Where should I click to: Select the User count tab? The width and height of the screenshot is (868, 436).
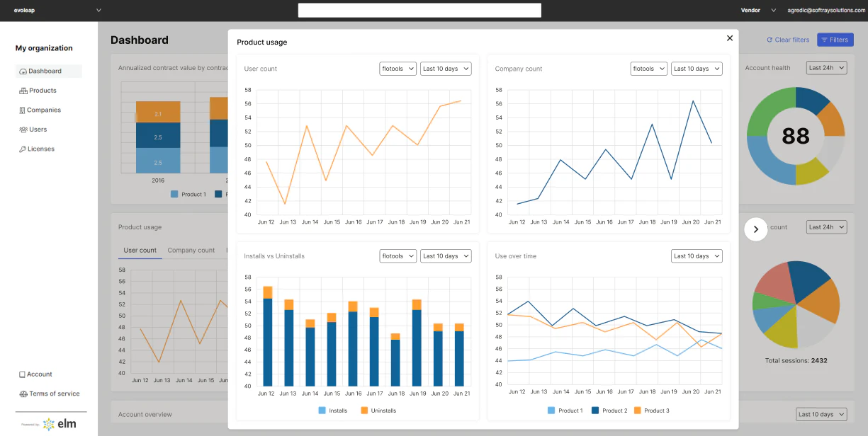click(140, 250)
